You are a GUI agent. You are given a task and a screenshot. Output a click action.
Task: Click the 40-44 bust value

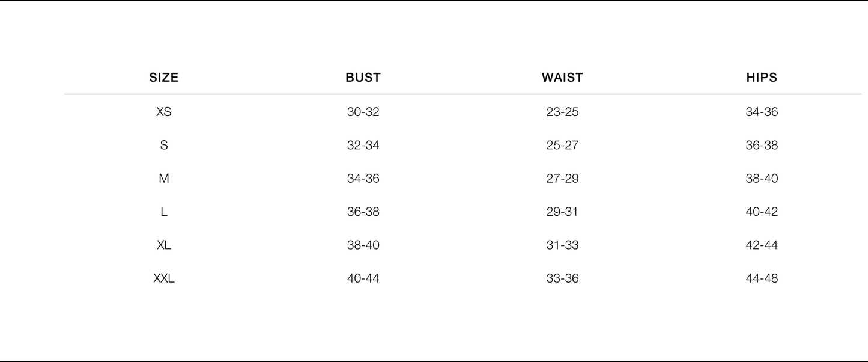tap(363, 278)
